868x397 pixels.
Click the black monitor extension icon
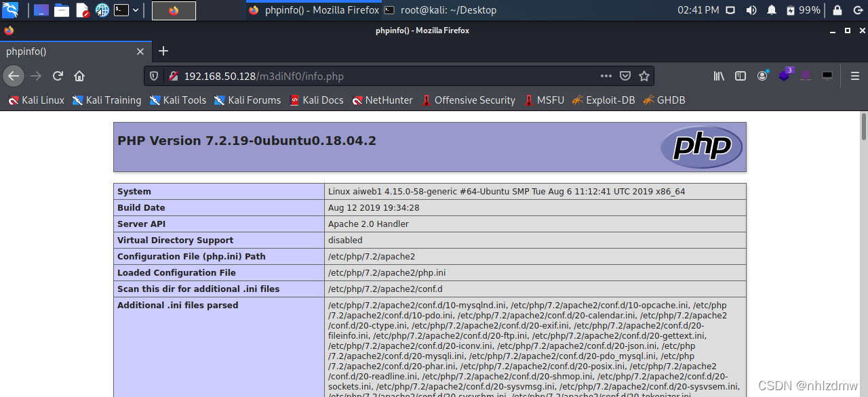click(827, 76)
